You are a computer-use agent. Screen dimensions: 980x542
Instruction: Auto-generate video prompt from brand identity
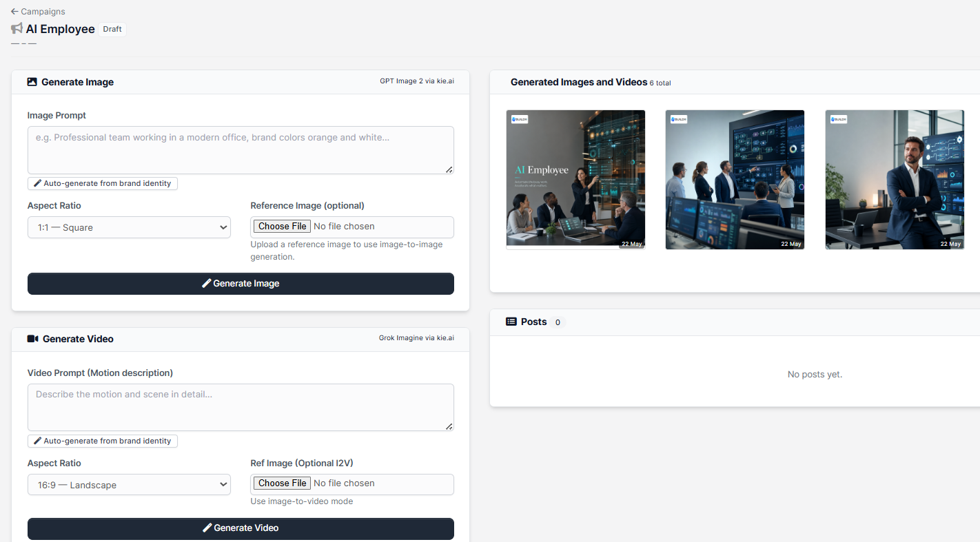[103, 441]
